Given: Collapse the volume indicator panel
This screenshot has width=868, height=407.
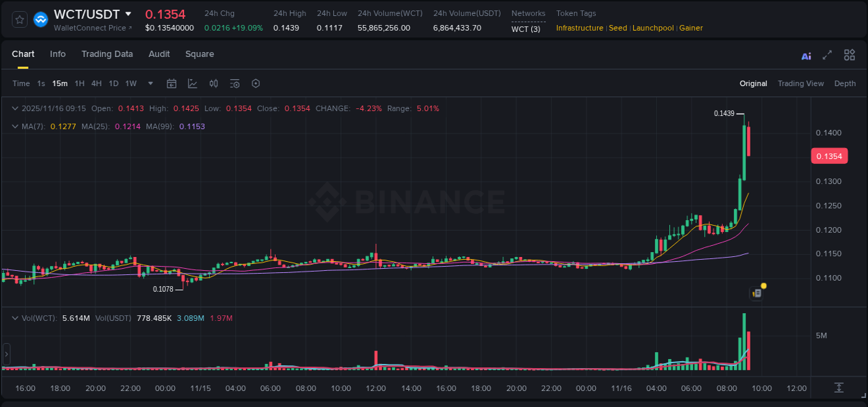Looking at the screenshot, I should coord(15,317).
